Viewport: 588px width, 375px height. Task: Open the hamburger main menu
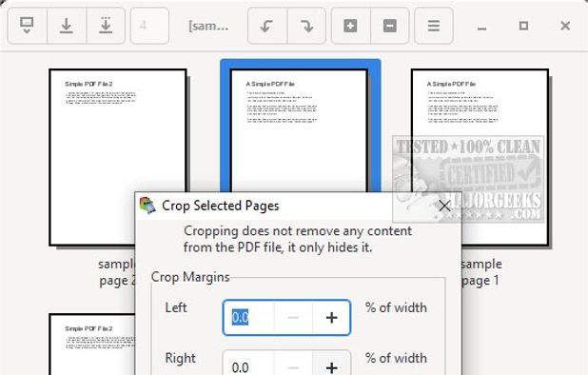pos(434,26)
